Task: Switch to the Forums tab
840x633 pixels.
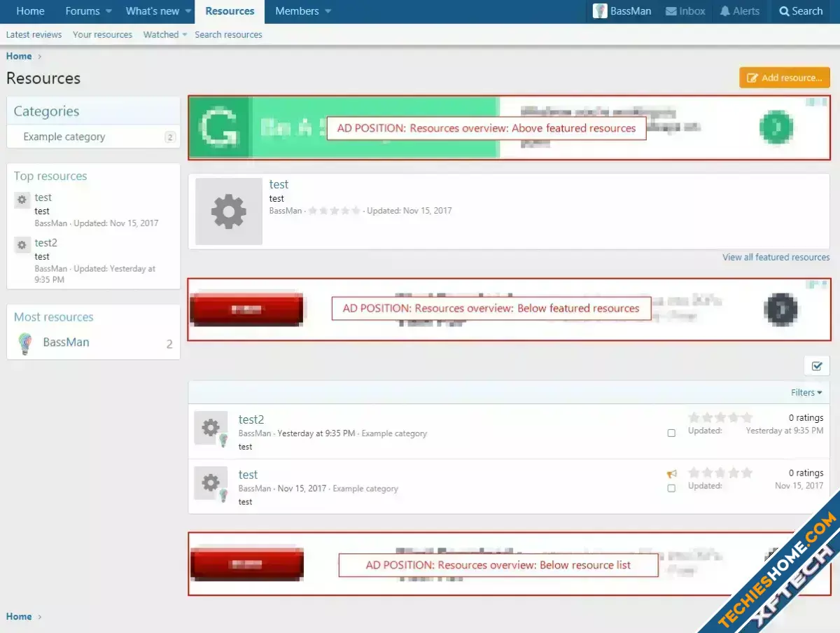Action: coord(83,11)
